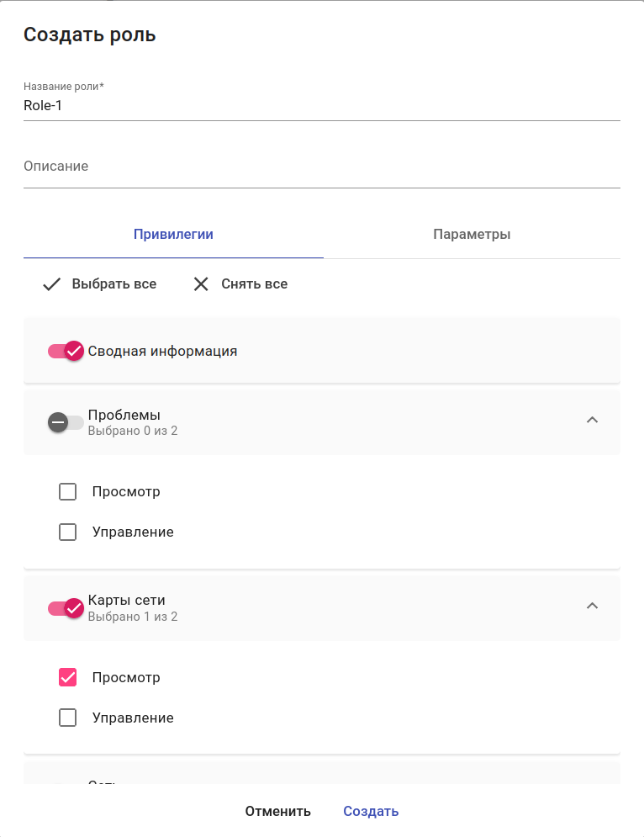Toggle the Проблемы section switch
This screenshot has height=837, width=644.
(x=66, y=422)
